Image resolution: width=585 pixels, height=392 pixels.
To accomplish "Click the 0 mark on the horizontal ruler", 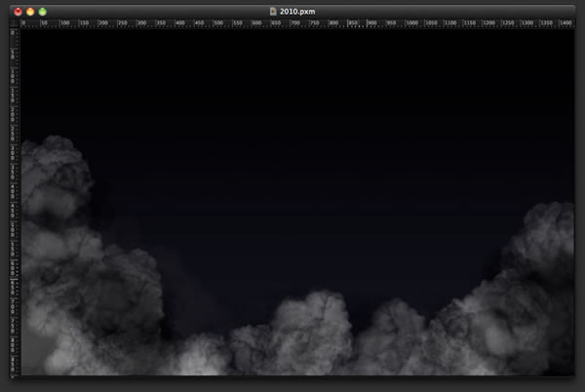I will click(x=23, y=23).
